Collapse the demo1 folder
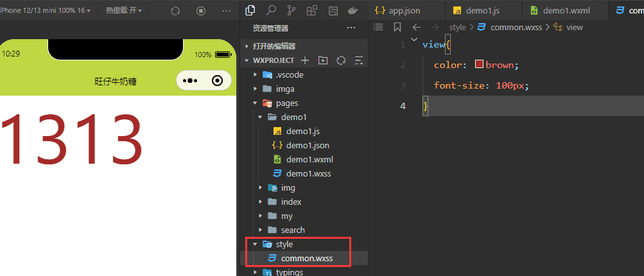This screenshot has width=644, height=276. pyautogui.click(x=260, y=117)
